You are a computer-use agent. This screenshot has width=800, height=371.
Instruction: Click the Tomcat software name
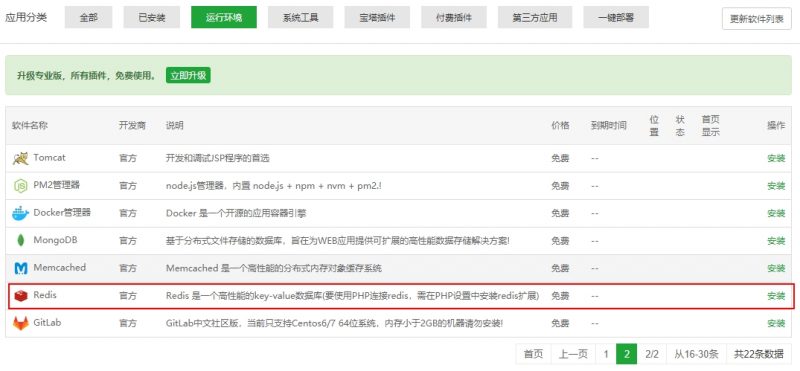(49, 158)
